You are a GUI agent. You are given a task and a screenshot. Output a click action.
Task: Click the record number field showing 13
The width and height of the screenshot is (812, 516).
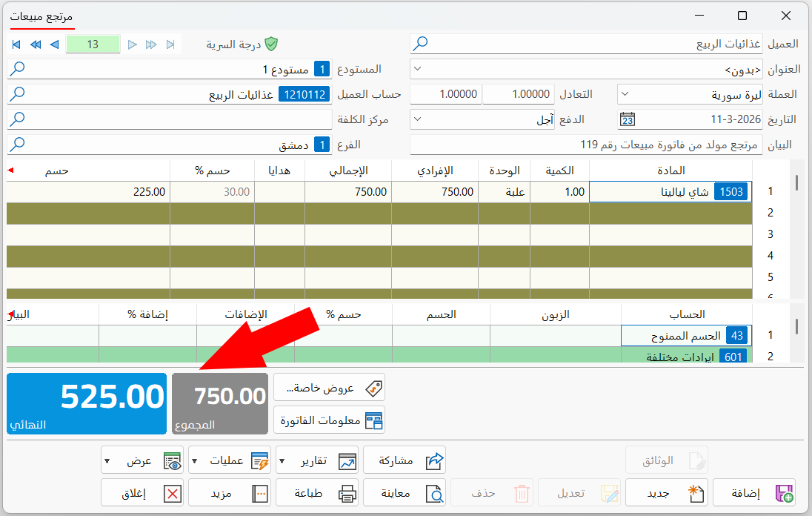pos(93,44)
